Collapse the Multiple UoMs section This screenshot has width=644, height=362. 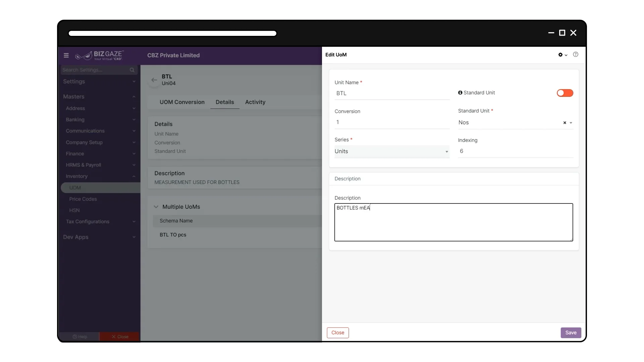coord(156,207)
